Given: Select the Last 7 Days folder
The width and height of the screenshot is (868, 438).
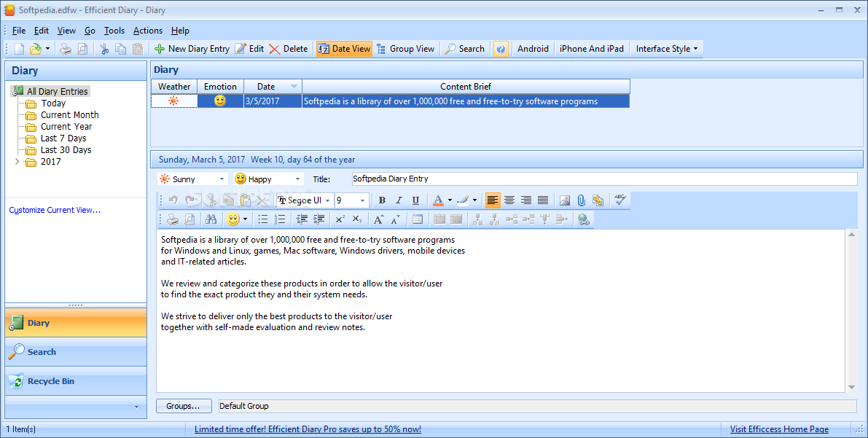Looking at the screenshot, I should coord(63,138).
